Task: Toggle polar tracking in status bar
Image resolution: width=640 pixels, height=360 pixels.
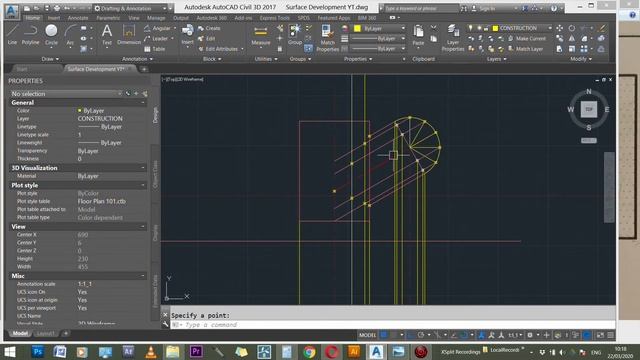Action: (421, 335)
